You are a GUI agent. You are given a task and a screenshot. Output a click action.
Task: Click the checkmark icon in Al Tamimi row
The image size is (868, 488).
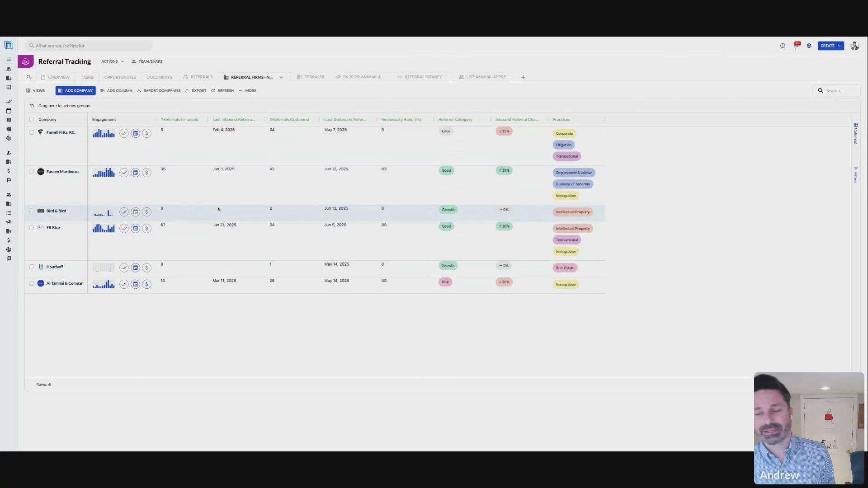coord(124,284)
